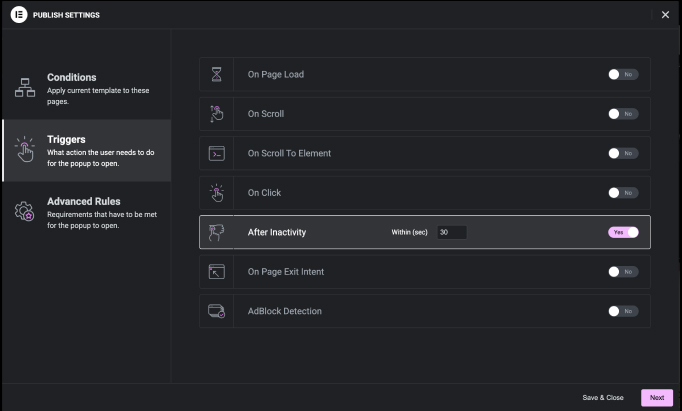Enable the On Click trigger switch
This screenshot has height=411, width=682.
(x=622, y=193)
